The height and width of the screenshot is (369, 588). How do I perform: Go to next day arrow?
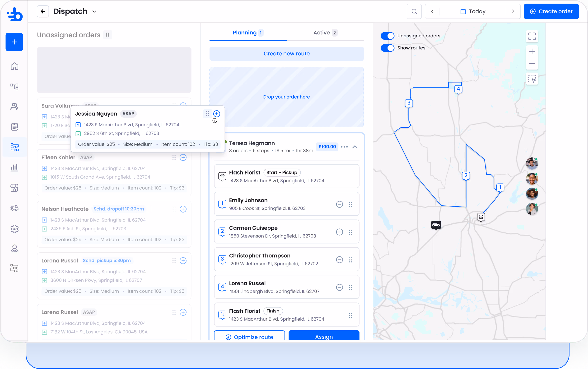(513, 11)
